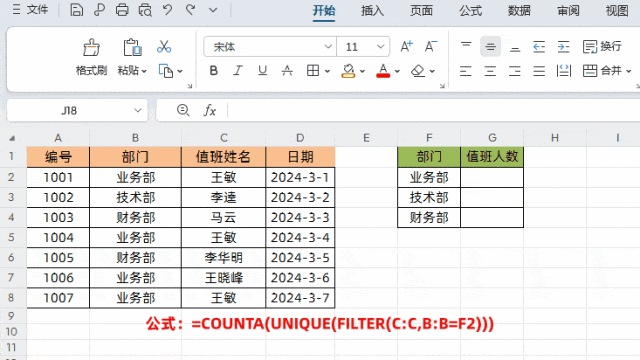Click the Cut scissors icon
The height and width of the screenshot is (360, 640).
pyautogui.click(x=164, y=47)
